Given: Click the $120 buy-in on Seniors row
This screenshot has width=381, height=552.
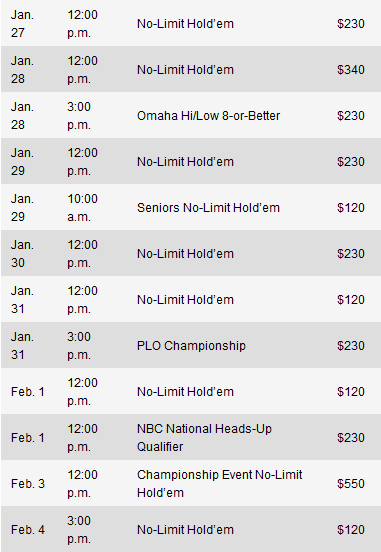Looking at the screenshot, I should (351, 207).
